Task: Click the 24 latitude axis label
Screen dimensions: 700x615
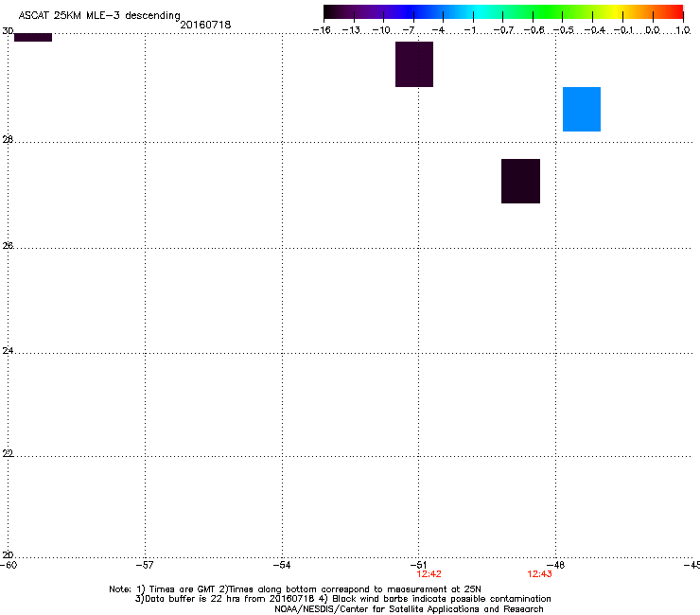Action: [x=8, y=351]
